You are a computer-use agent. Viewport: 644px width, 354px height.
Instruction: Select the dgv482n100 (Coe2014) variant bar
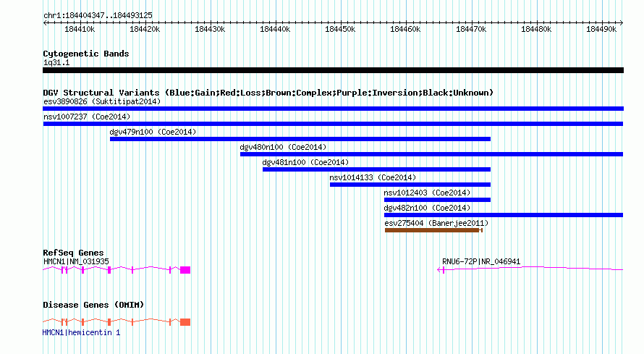tap(504, 215)
